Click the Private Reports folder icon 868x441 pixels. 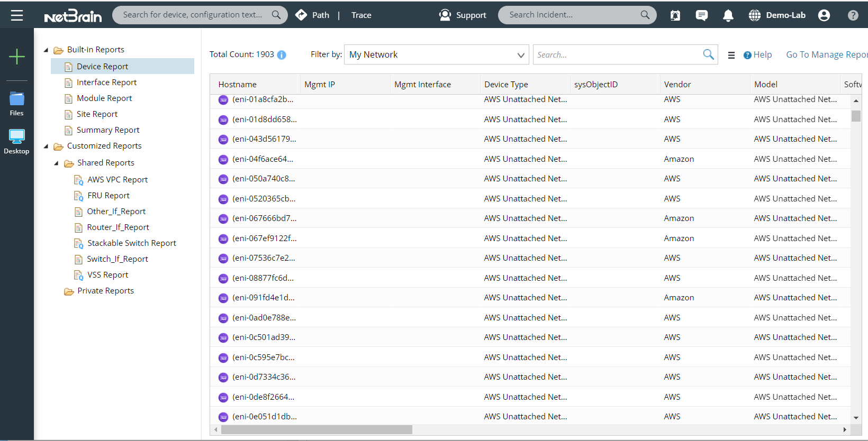pyautogui.click(x=69, y=291)
